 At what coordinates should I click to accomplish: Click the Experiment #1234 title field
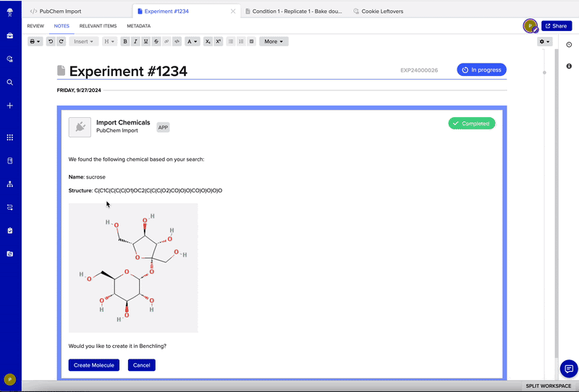tap(128, 71)
